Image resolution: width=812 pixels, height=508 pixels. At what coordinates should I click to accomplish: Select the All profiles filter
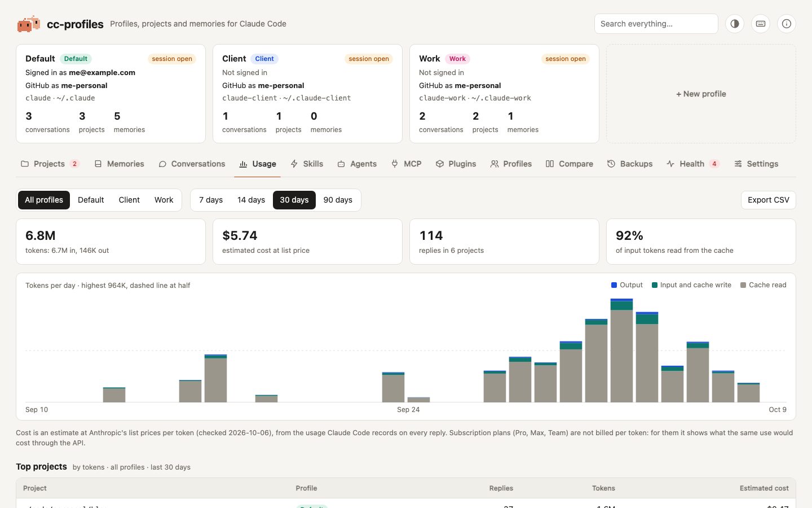pos(44,200)
